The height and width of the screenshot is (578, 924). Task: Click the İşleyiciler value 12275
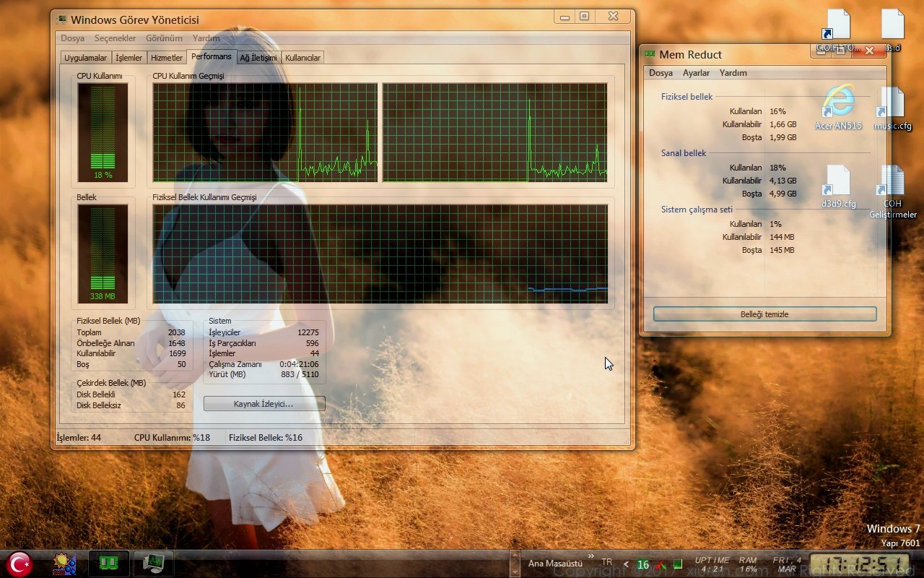tap(308, 332)
